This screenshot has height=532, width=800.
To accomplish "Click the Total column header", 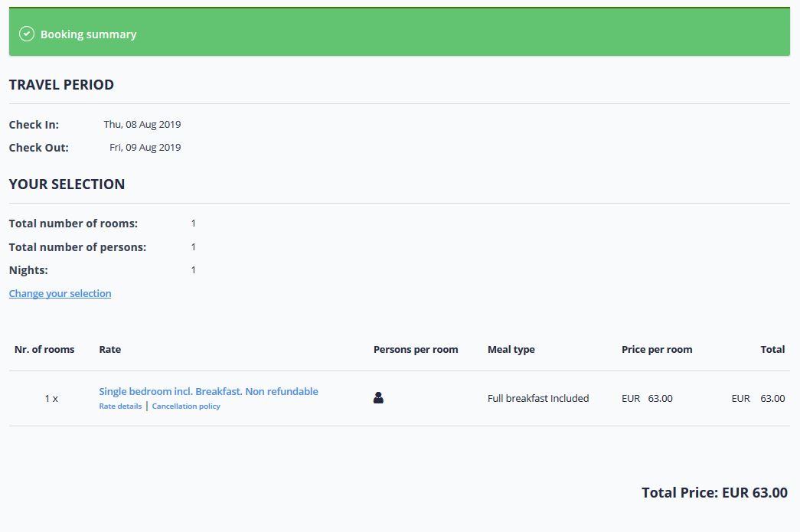I will 772,349.
